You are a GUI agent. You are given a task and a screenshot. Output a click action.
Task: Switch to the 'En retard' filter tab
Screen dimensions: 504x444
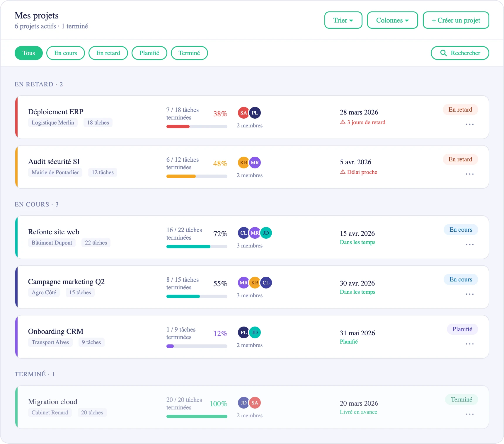[108, 53]
